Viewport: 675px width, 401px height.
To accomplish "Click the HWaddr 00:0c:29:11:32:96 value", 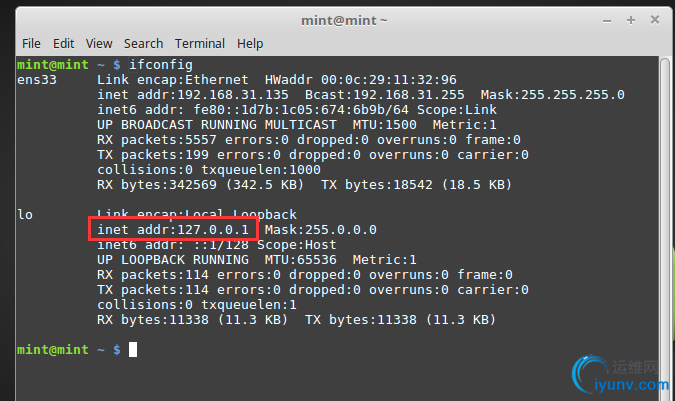I will pyautogui.click(x=360, y=80).
